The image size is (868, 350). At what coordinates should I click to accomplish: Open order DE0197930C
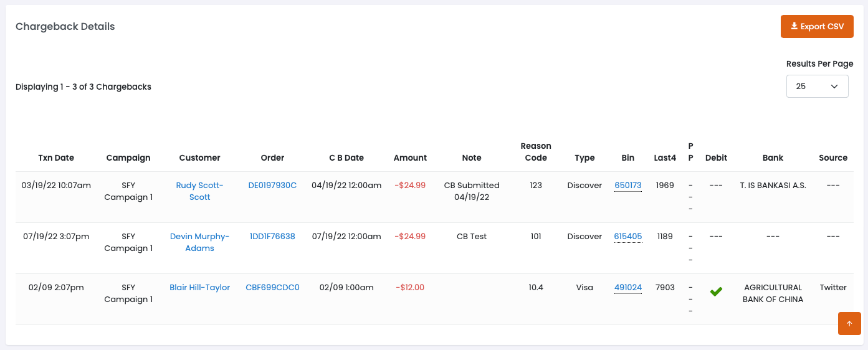coord(272,186)
